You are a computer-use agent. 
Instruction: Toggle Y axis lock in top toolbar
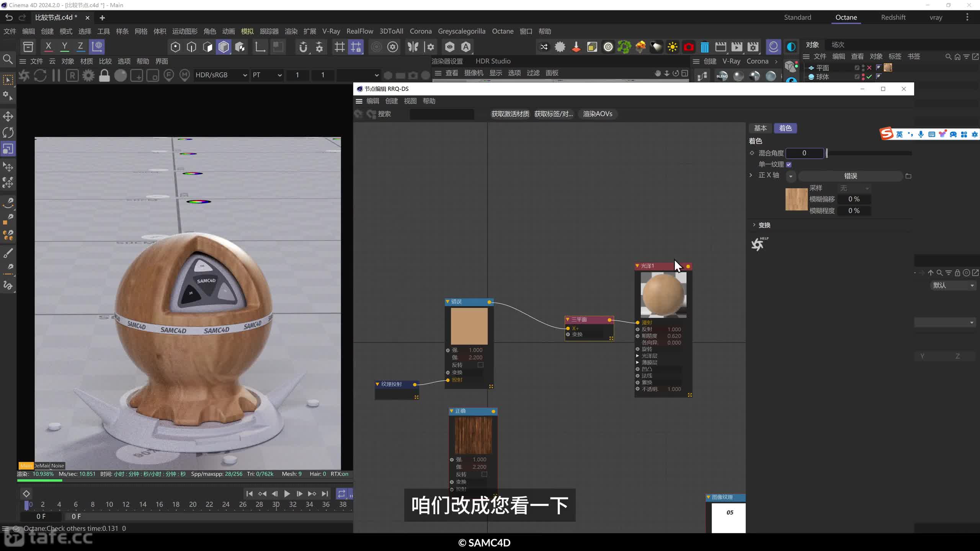coord(64,47)
